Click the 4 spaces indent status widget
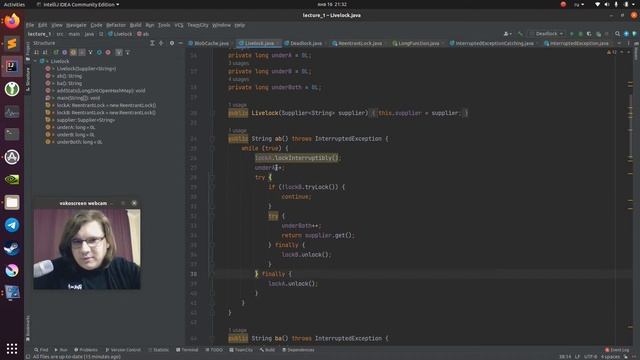 point(610,357)
